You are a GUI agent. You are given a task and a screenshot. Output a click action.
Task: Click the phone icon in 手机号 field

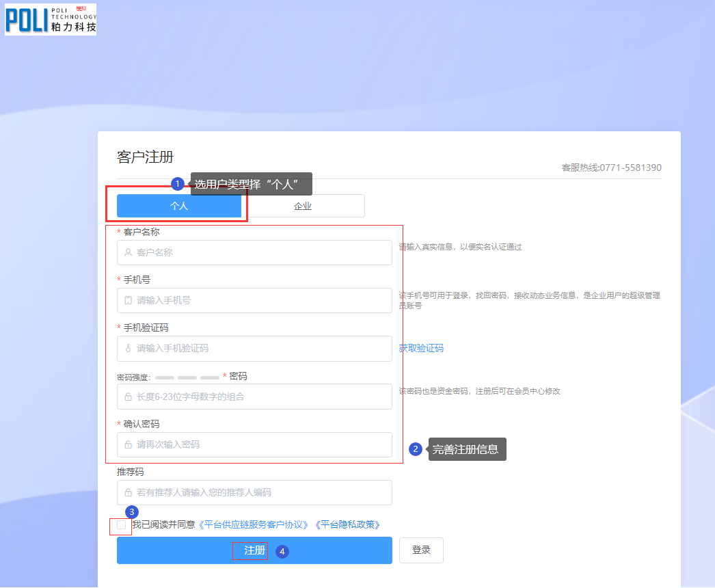[x=128, y=300]
